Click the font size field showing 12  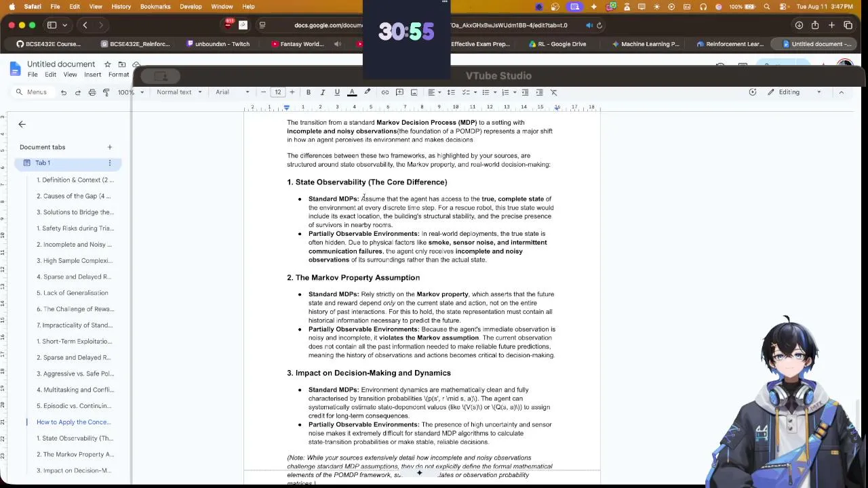[x=278, y=92]
